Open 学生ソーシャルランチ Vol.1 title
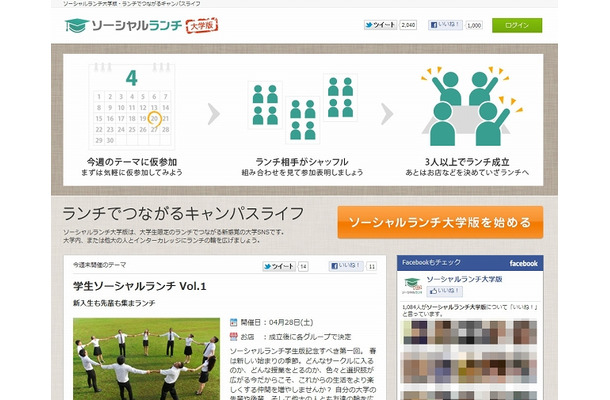The image size is (610, 400). pos(140,286)
